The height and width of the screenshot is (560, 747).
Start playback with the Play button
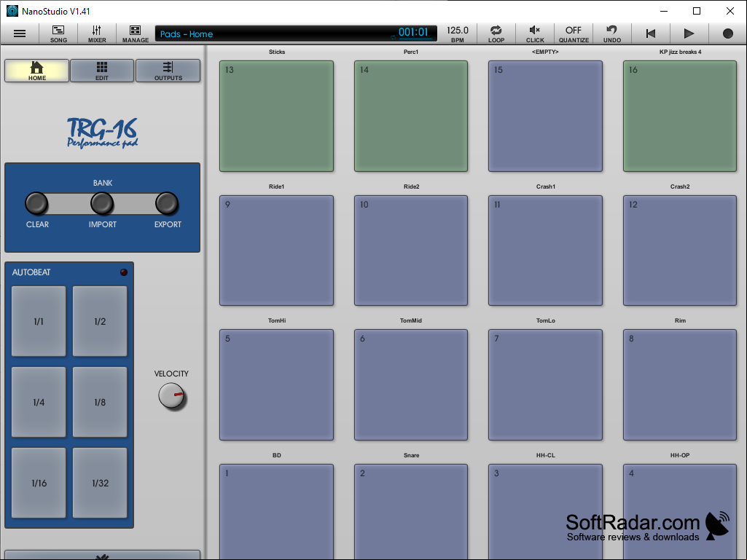click(x=689, y=33)
